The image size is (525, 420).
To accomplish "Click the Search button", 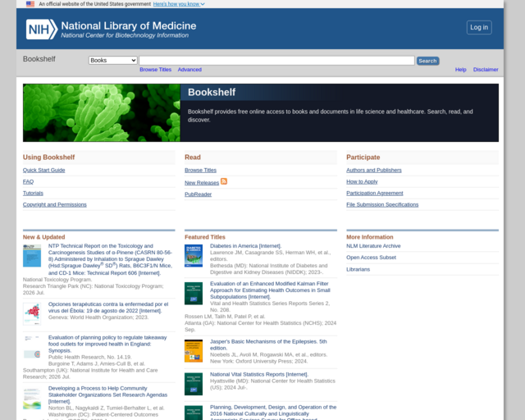I will pos(427,61).
